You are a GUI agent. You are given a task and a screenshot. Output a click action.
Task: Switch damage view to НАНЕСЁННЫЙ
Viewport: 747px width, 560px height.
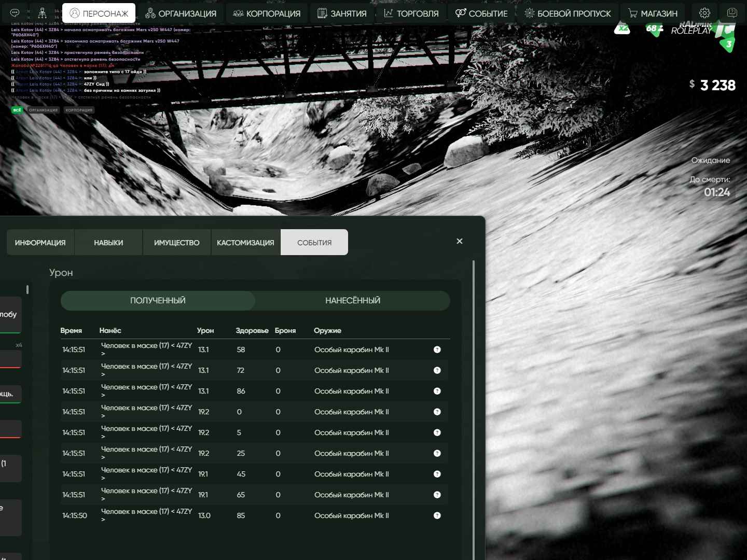(353, 301)
